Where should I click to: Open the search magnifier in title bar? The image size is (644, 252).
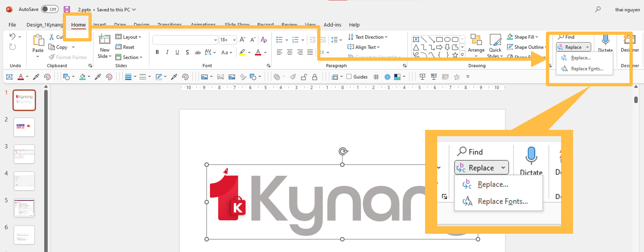(598, 10)
